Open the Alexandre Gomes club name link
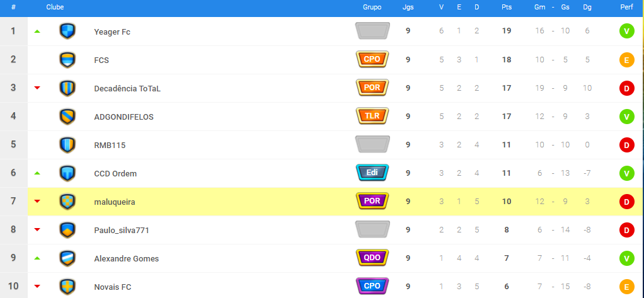The width and height of the screenshot is (644, 298). 127,258
